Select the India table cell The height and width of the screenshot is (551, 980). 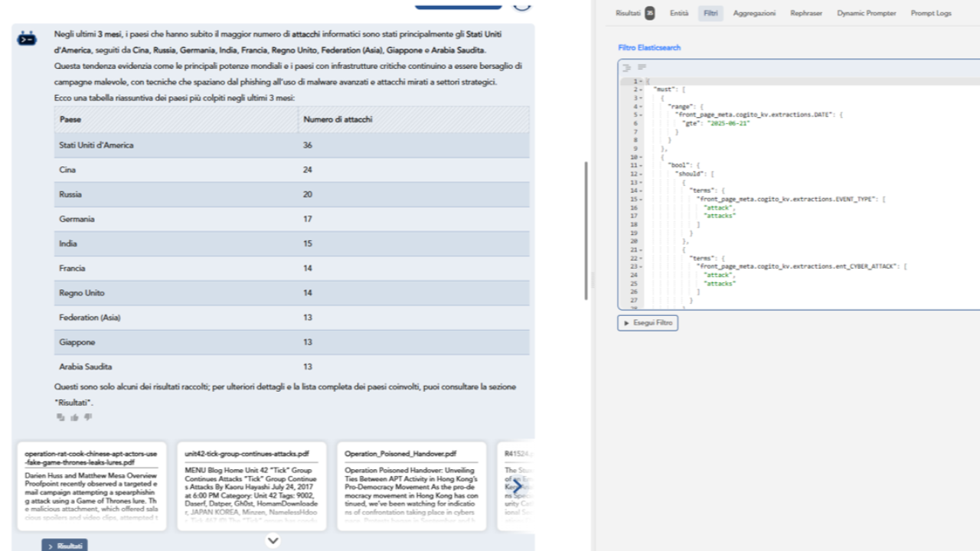(176, 243)
